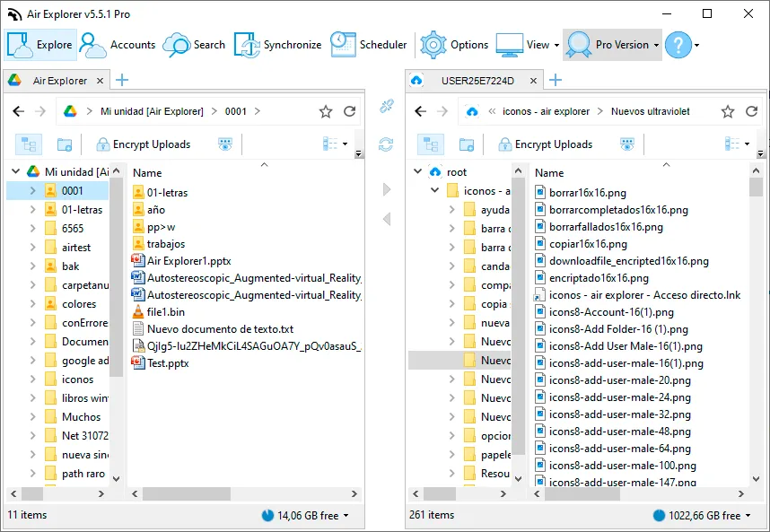Go back in the right pane
Image resolution: width=770 pixels, height=532 pixels.
421,111
